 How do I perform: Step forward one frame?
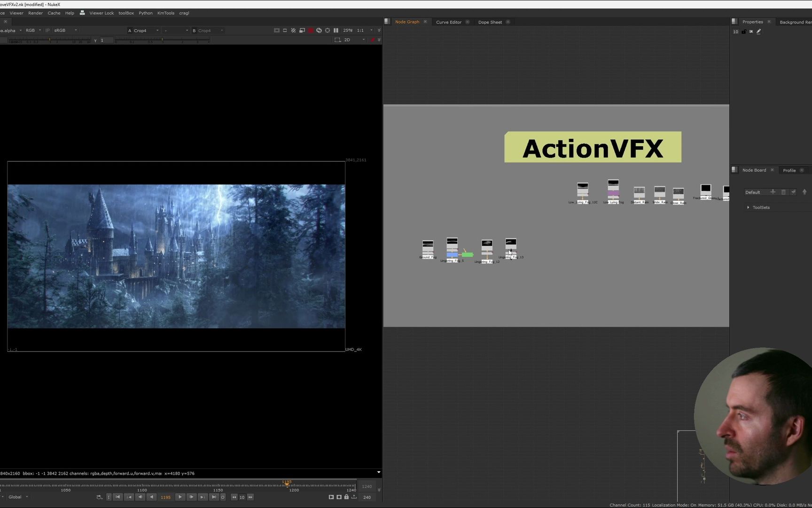pos(191,497)
